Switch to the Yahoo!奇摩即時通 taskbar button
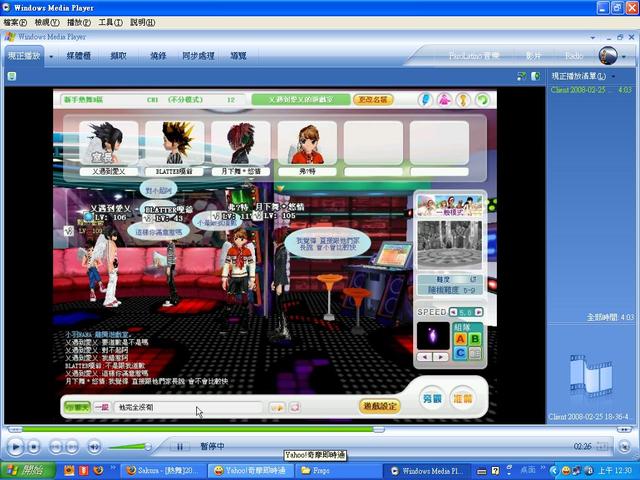Screen dimensions: 640x480 point(251,471)
